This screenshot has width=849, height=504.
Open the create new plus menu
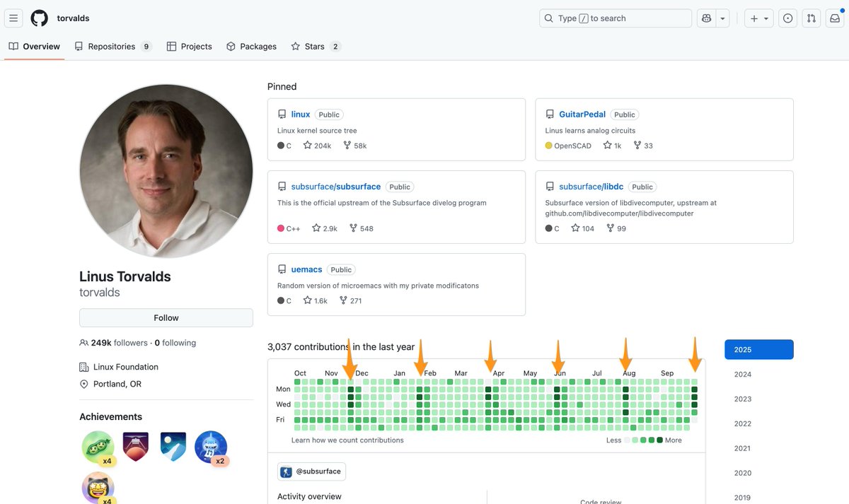(x=758, y=18)
